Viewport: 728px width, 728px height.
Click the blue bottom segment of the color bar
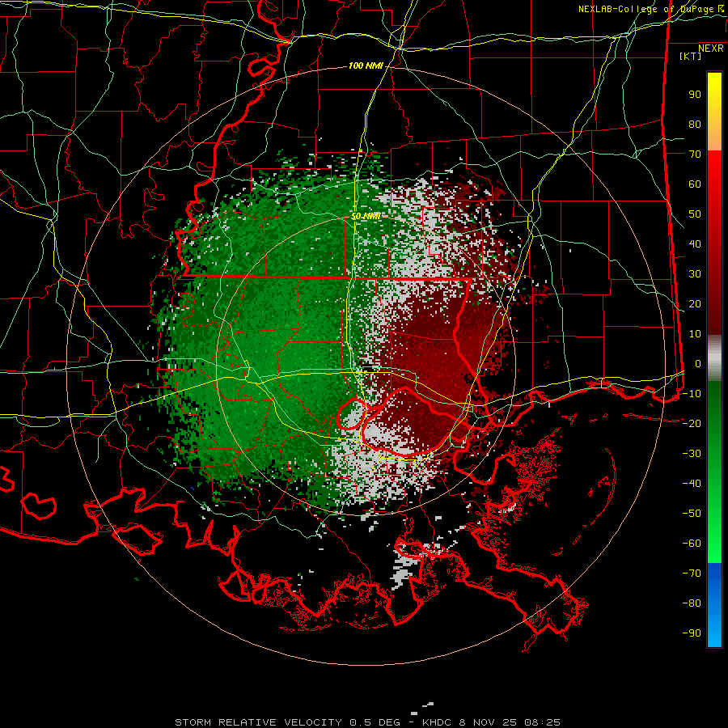714,605
